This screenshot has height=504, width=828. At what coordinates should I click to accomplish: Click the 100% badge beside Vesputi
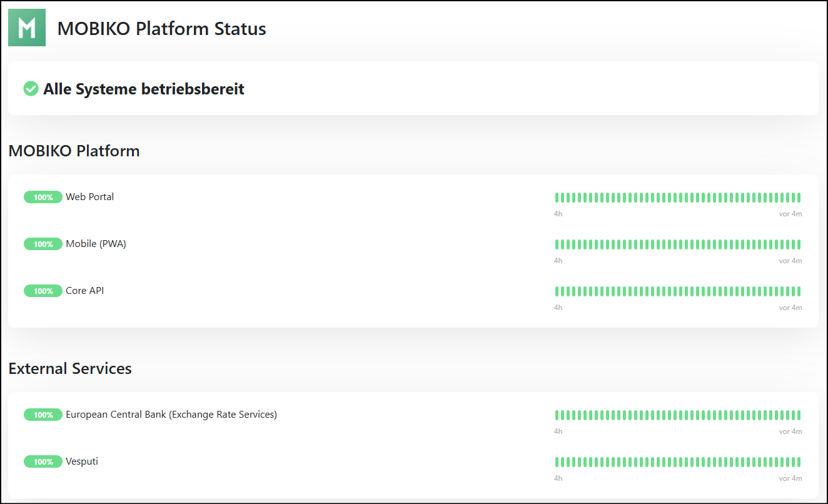43,461
